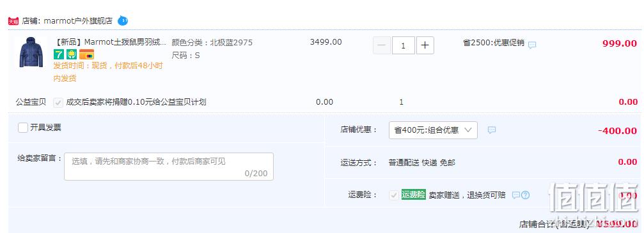
Task: Open the Marmot product title link
Action: pos(110,42)
